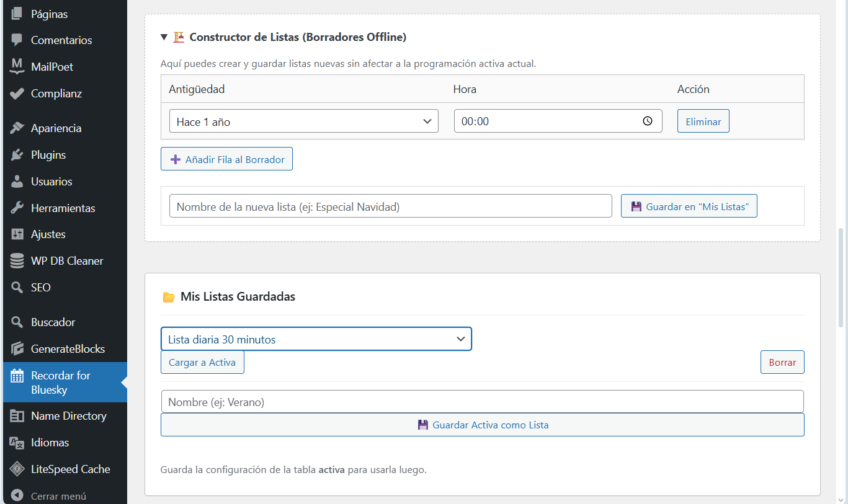Select Usuarios in the admin menu
This screenshot has height=504, width=848.
point(16,181)
